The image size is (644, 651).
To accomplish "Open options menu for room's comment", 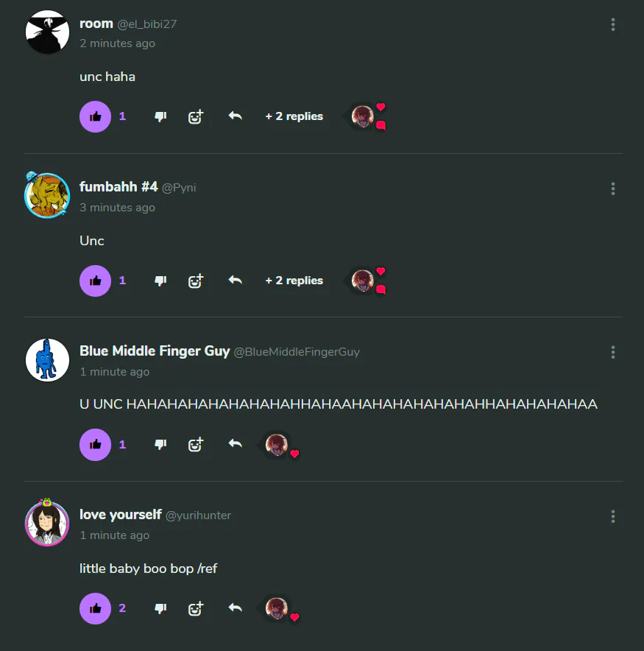I will point(613,24).
